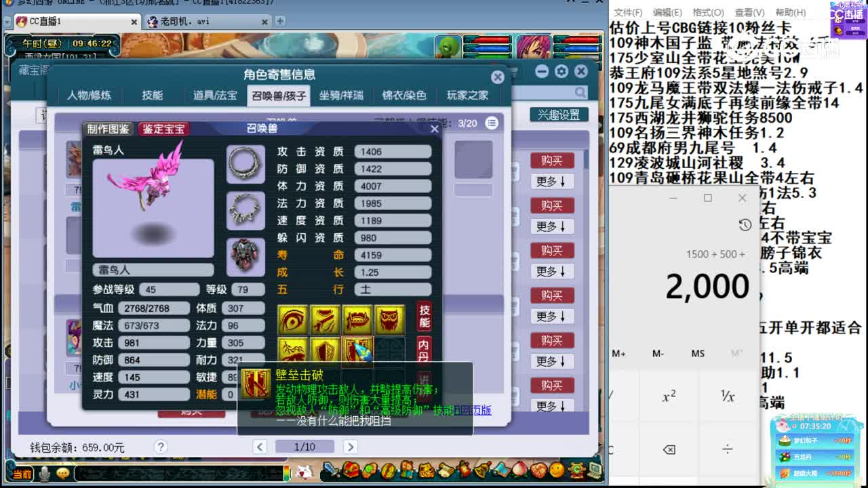Open the list menu icon beside 3/20

492,123
